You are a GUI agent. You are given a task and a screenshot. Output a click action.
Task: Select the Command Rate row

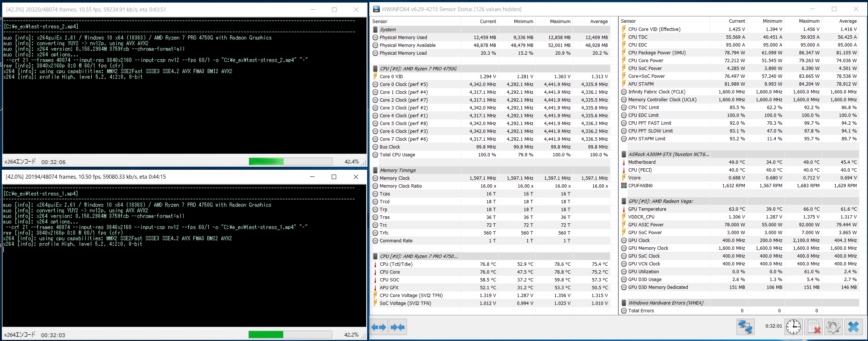coord(491,240)
